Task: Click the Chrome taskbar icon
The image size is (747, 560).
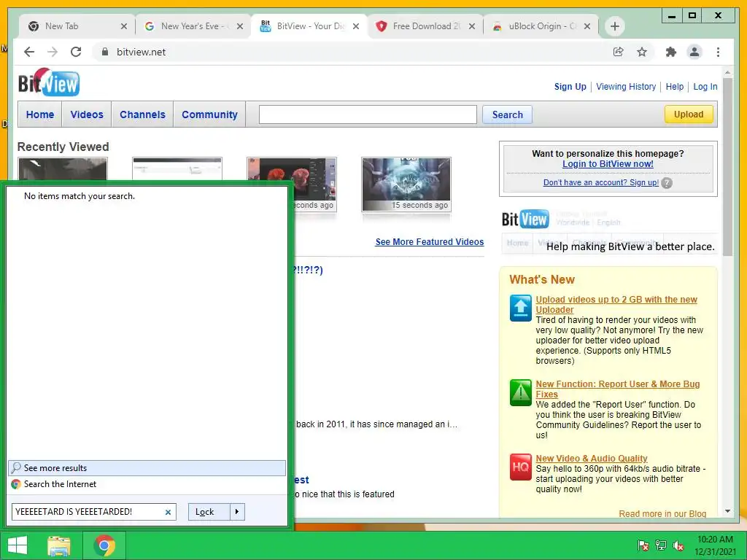Action: click(x=104, y=545)
